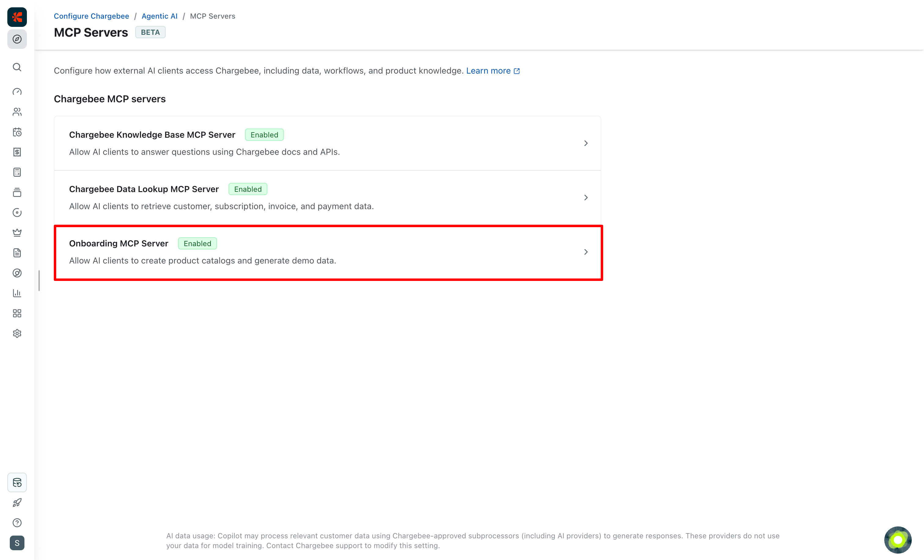Open Chargebee Knowledge Base MCP Server title
924x560 pixels.
(x=152, y=135)
